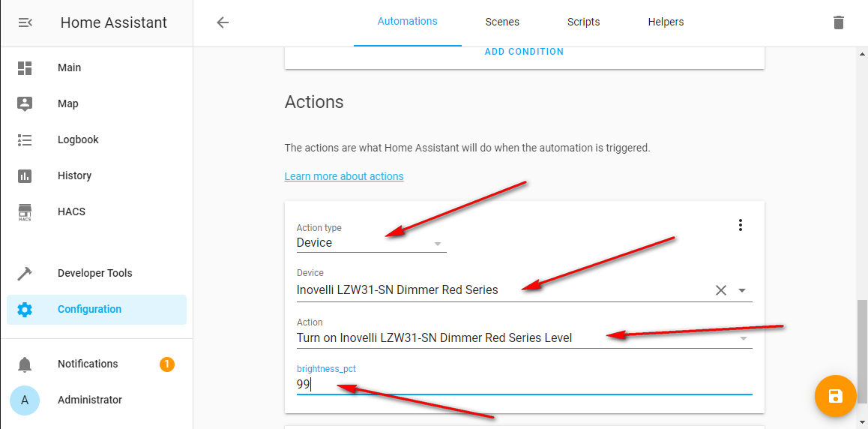This screenshot has height=429, width=868.
Task: Open Configuration in the sidebar
Action: point(97,310)
